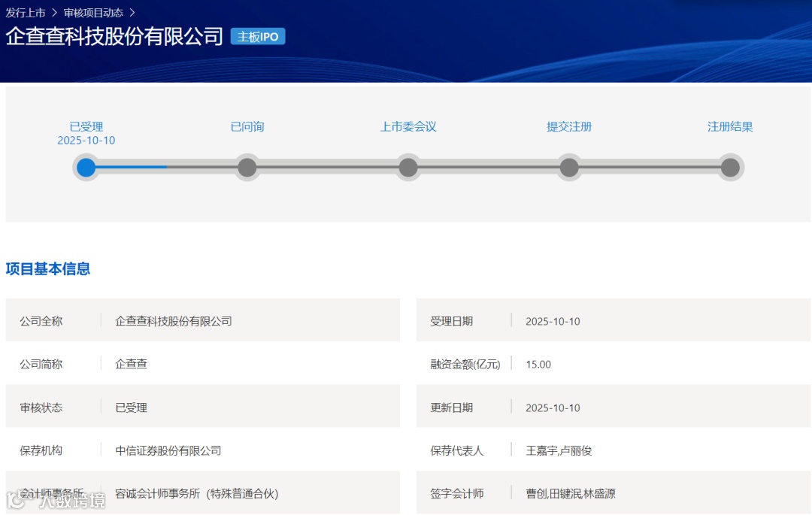Click the 公司全称 value 企查查科技股份有限公司
The image size is (812, 515).
174,321
